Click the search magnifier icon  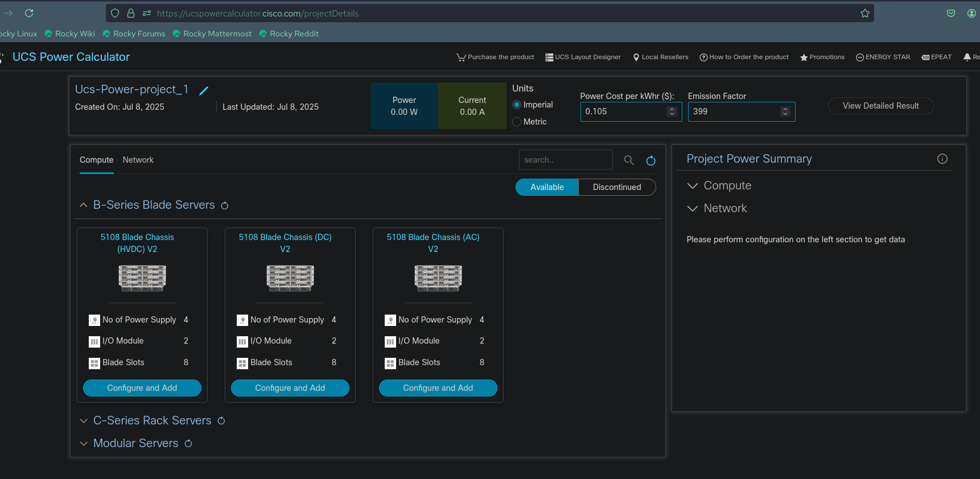(629, 160)
